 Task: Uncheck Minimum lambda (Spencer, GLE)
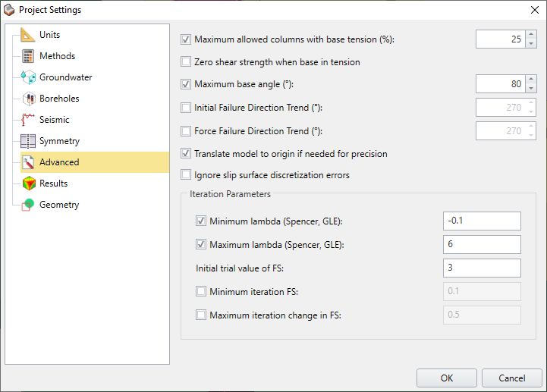(201, 221)
